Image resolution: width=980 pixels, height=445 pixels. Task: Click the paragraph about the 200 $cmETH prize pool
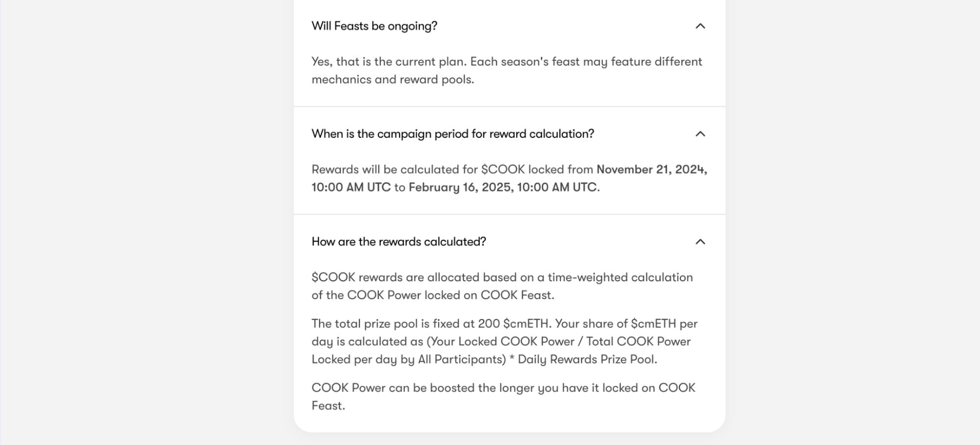coord(504,342)
